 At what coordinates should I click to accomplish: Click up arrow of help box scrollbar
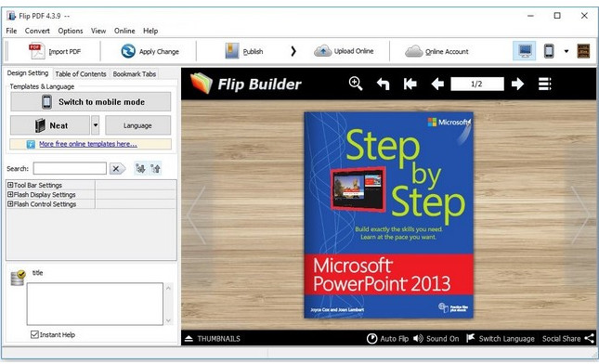pyautogui.click(x=168, y=288)
